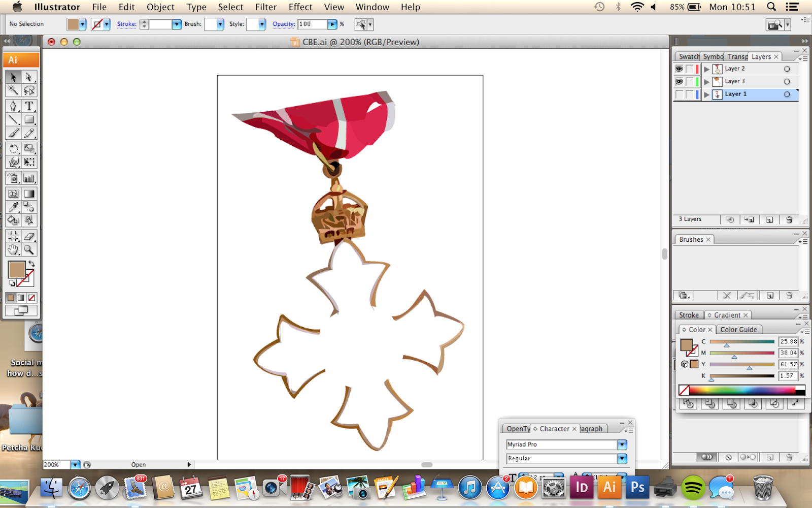The height and width of the screenshot is (508, 812).
Task: Select None fill mode button in toolbox
Action: click(31, 298)
